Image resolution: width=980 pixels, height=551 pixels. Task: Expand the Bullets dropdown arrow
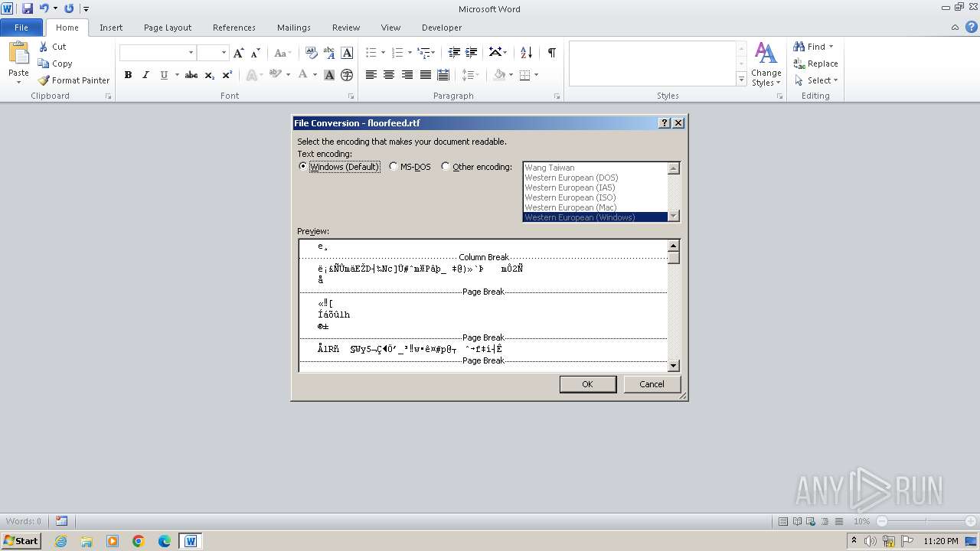pos(383,53)
